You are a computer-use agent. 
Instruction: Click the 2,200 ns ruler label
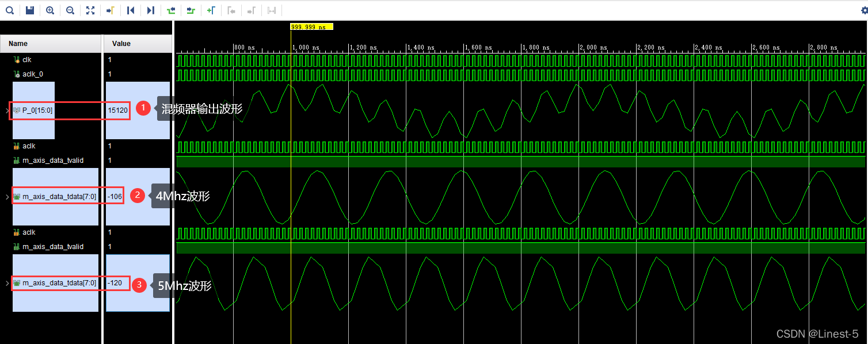[x=651, y=48]
